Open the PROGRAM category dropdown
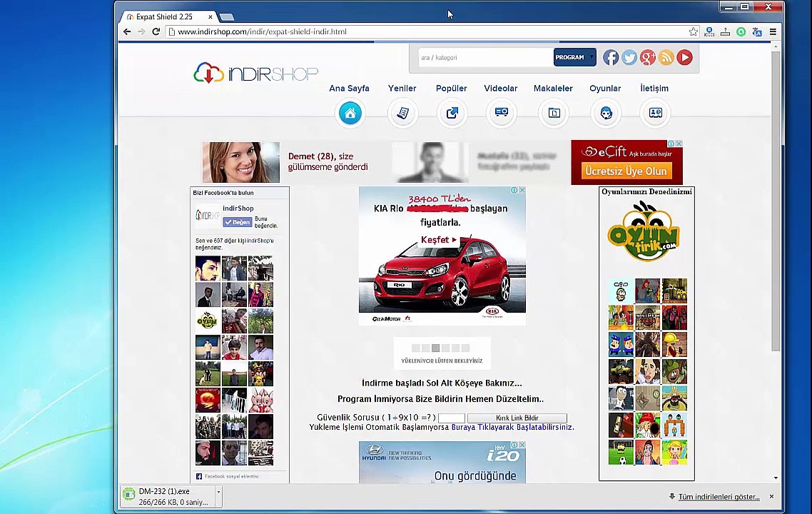 (575, 57)
